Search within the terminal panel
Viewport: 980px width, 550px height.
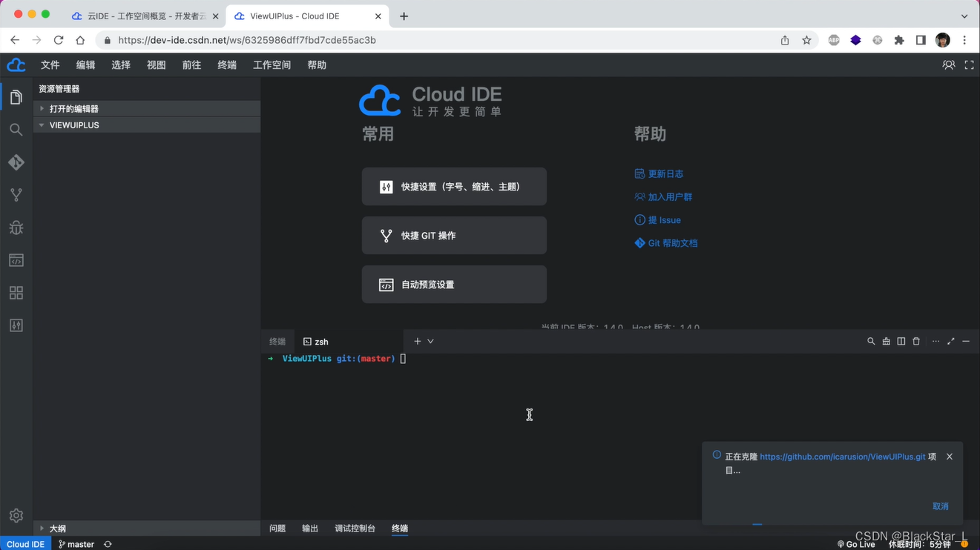pos(871,342)
